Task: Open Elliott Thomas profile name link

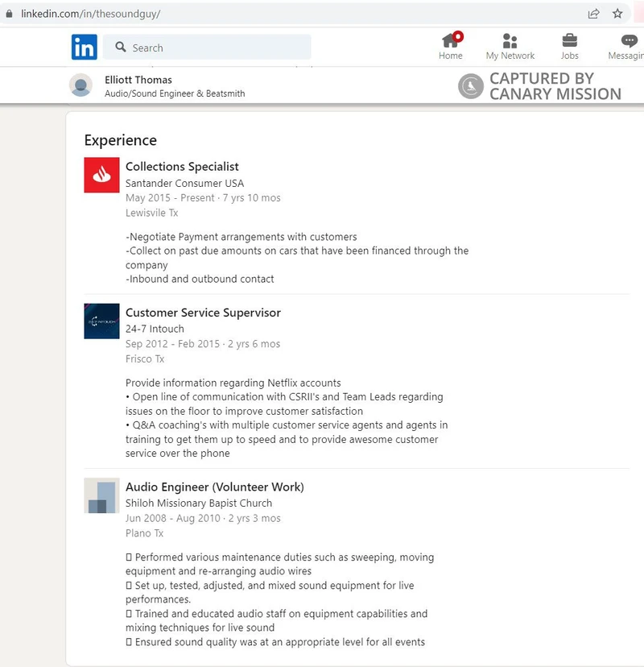Action: tap(138, 80)
